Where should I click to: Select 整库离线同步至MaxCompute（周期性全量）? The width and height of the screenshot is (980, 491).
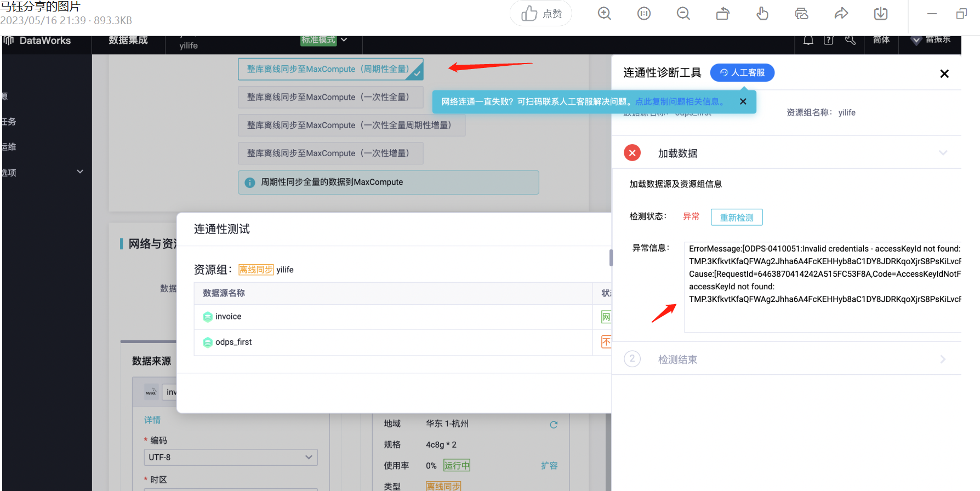[x=331, y=69]
